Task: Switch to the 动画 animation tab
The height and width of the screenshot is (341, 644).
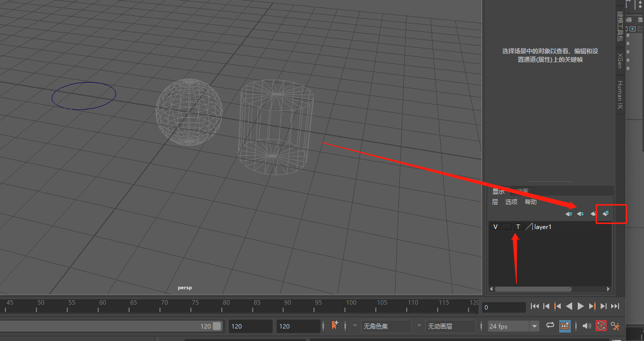Action: 522,191
